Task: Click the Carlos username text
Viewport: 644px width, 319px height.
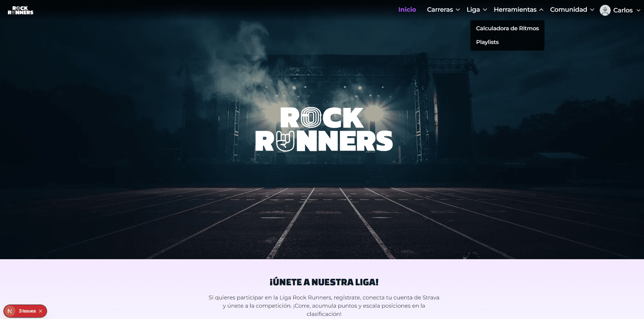Action: pyautogui.click(x=623, y=10)
